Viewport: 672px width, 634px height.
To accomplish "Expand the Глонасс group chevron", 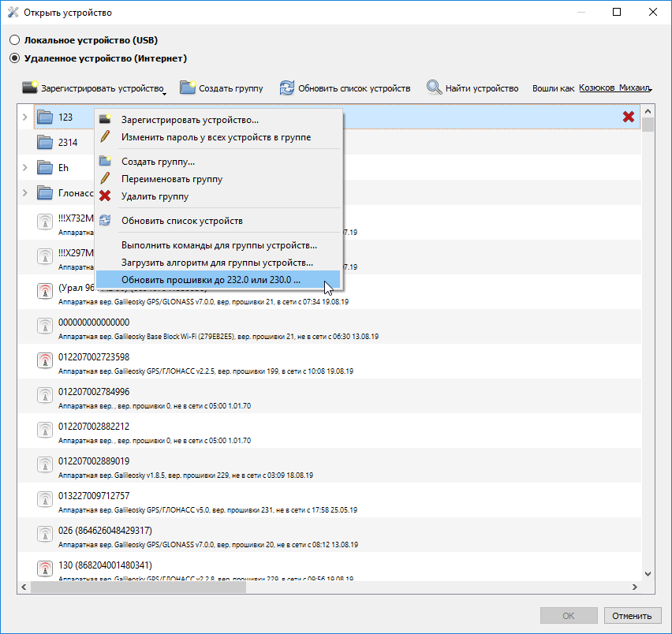I will tap(25, 193).
